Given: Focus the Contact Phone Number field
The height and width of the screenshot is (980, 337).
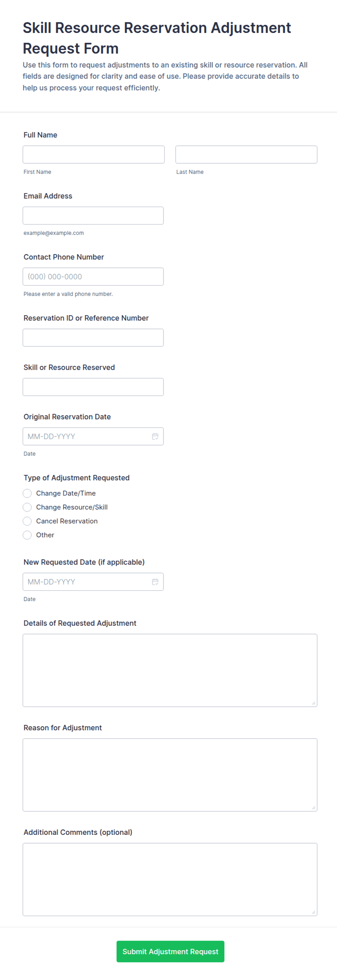Looking at the screenshot, I should (x=93, y=276).
